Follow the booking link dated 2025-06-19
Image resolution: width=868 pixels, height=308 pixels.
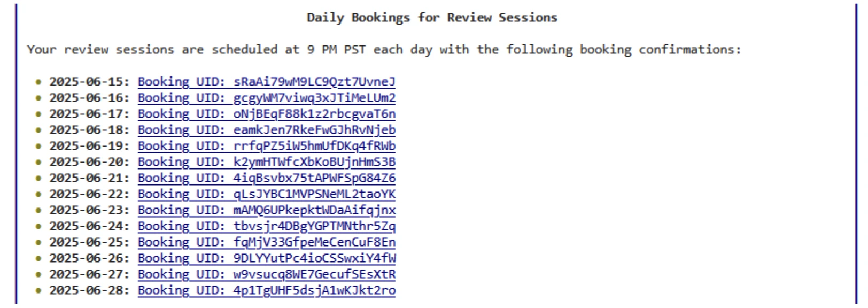coord(266,146)
